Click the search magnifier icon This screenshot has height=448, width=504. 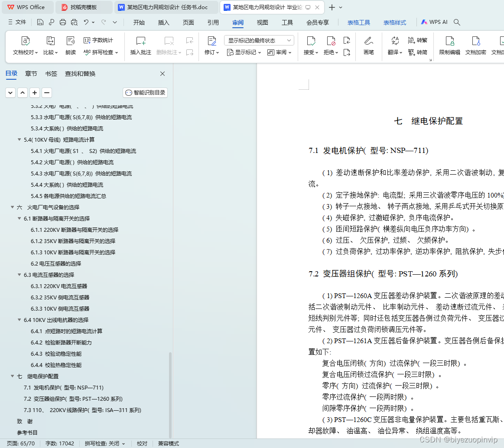click(457, 22)
